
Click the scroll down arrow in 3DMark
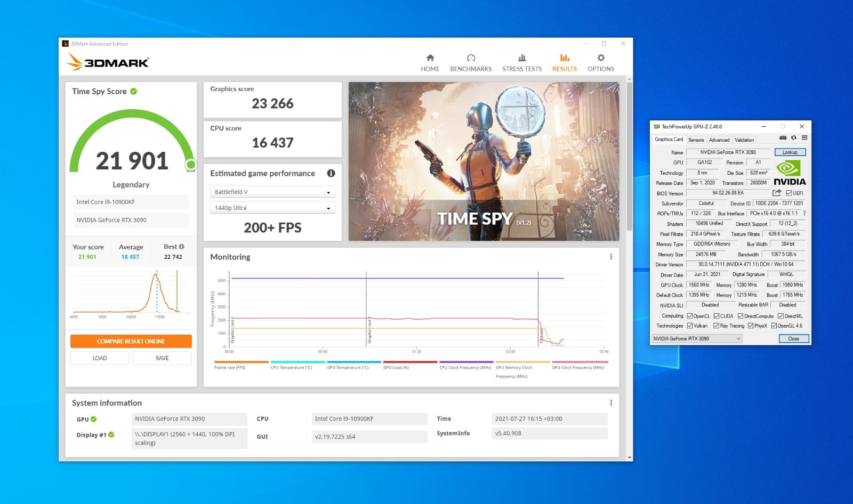pyautogui.click(x=630, y=458)
